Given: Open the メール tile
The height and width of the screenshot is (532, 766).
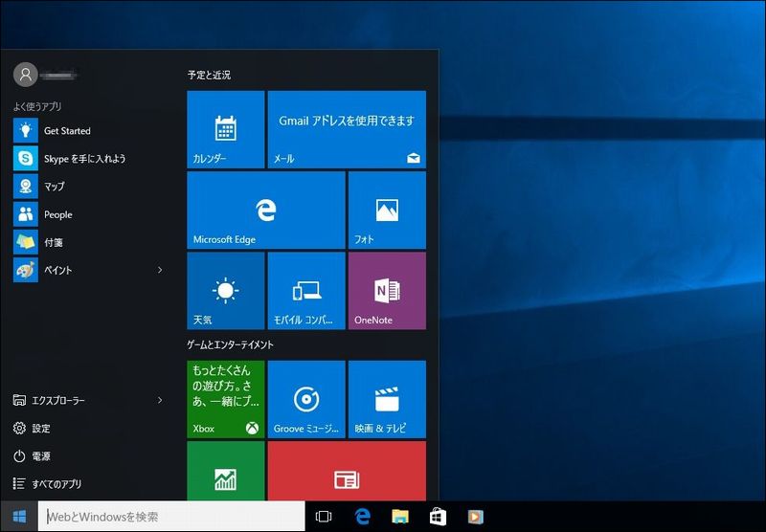Looking at the screenshot, I should [347, 129].
